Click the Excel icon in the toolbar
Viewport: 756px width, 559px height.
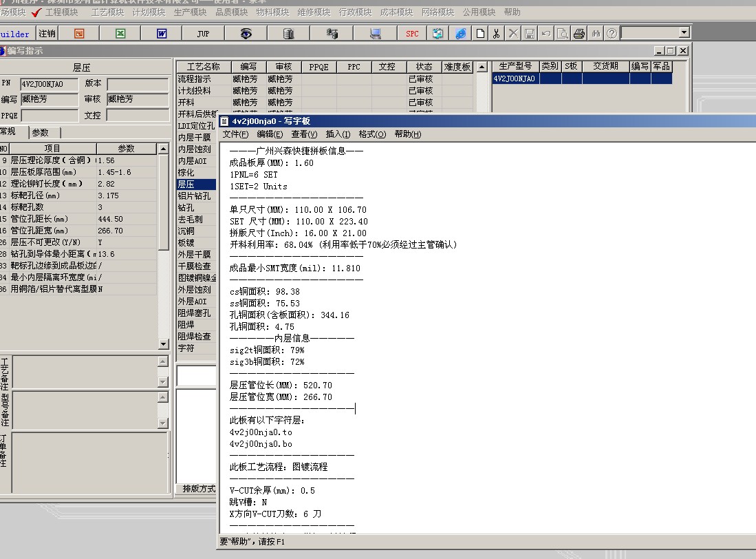120,33
